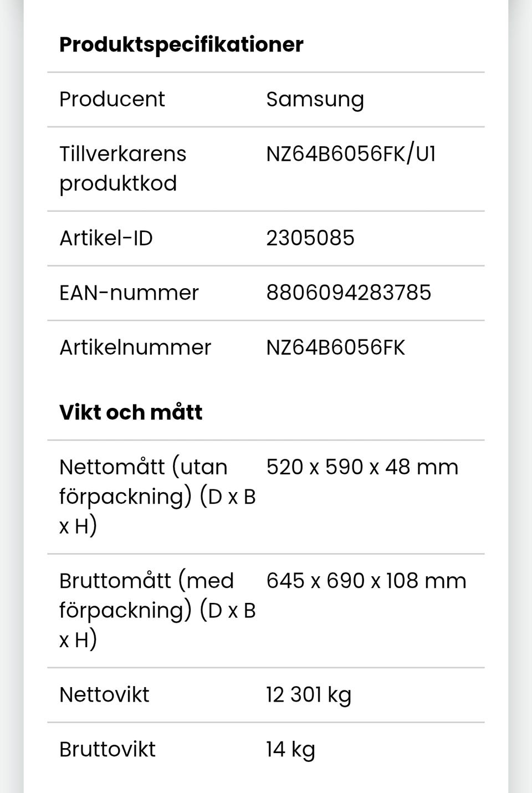Click the value beside Artikelnummer
Viewport: 532px width, 793px height.
(335, 347)
